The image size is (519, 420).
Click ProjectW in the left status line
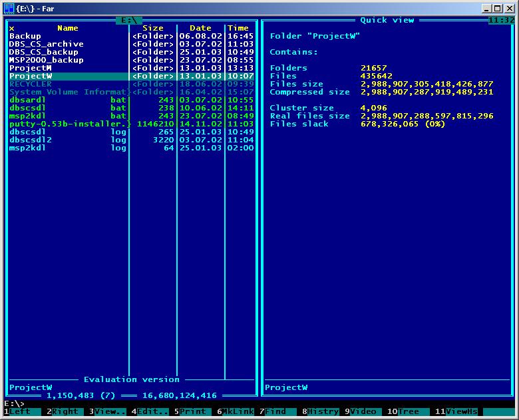pos(31,387)
